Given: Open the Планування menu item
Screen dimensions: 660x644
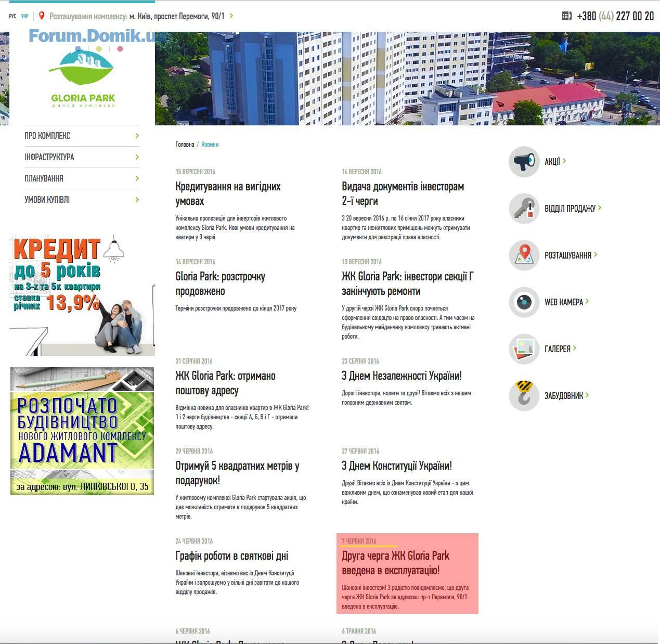Looking at the screenshot, I should click(44, 178).
